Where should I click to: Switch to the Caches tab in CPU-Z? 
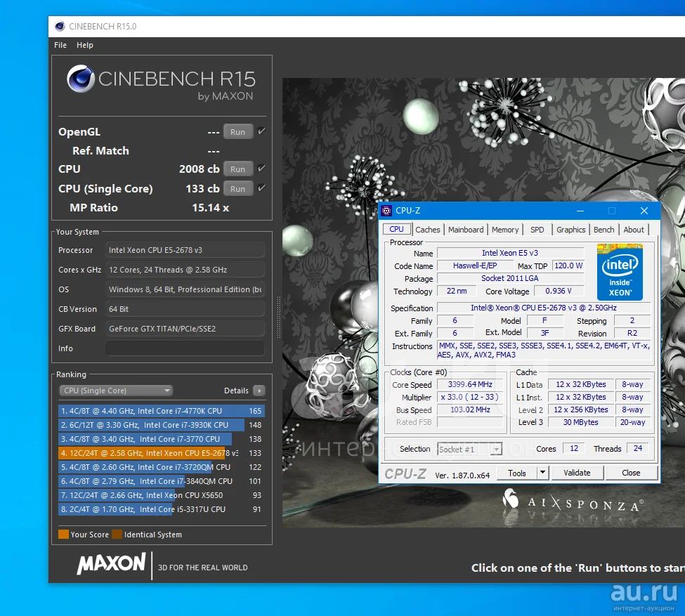click(428, 230)
